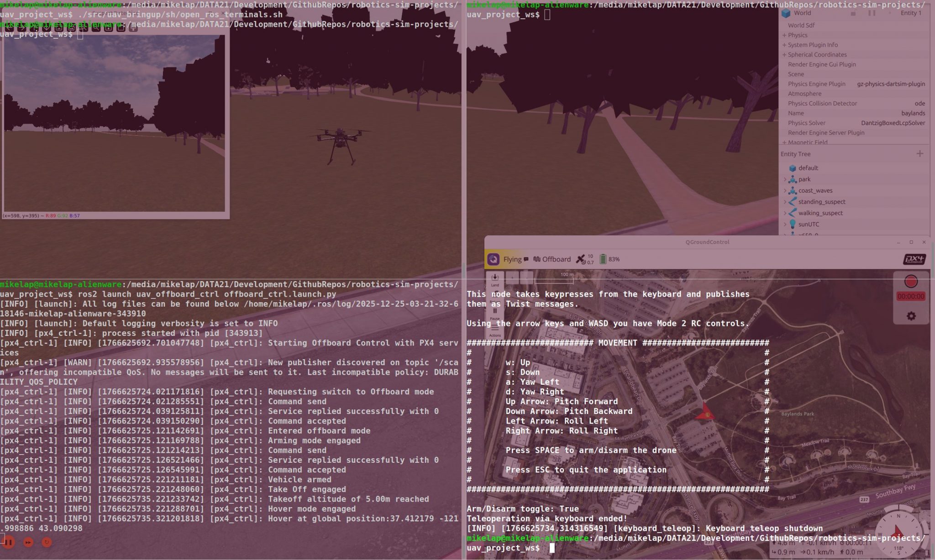Toggle the component inspector lock

[x=853, y=13]
